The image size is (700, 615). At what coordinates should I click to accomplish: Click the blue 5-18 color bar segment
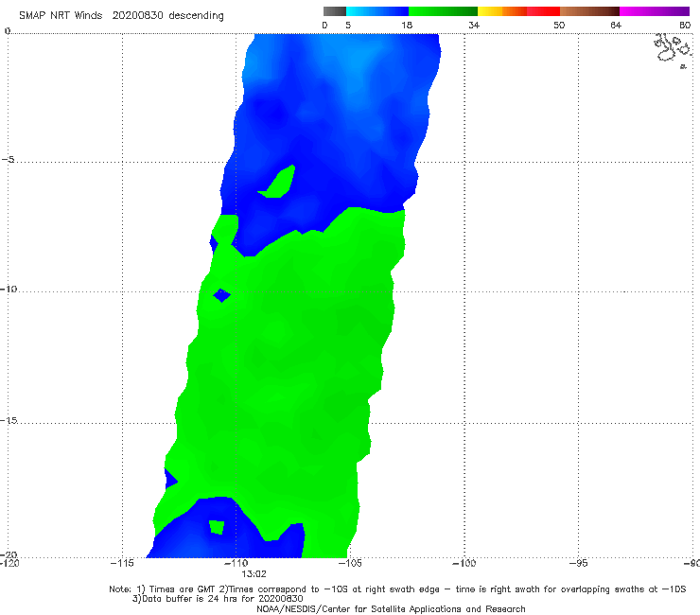point(377,11)
